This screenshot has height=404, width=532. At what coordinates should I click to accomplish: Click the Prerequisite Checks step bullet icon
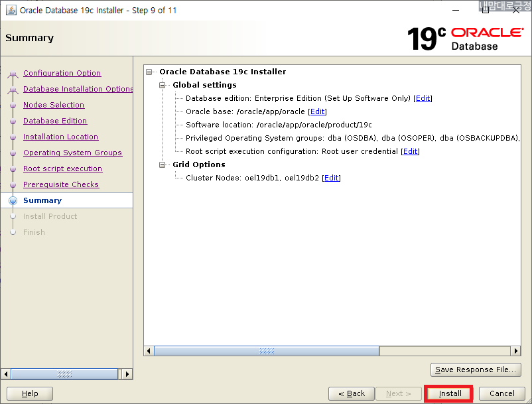tap(13, 185)
